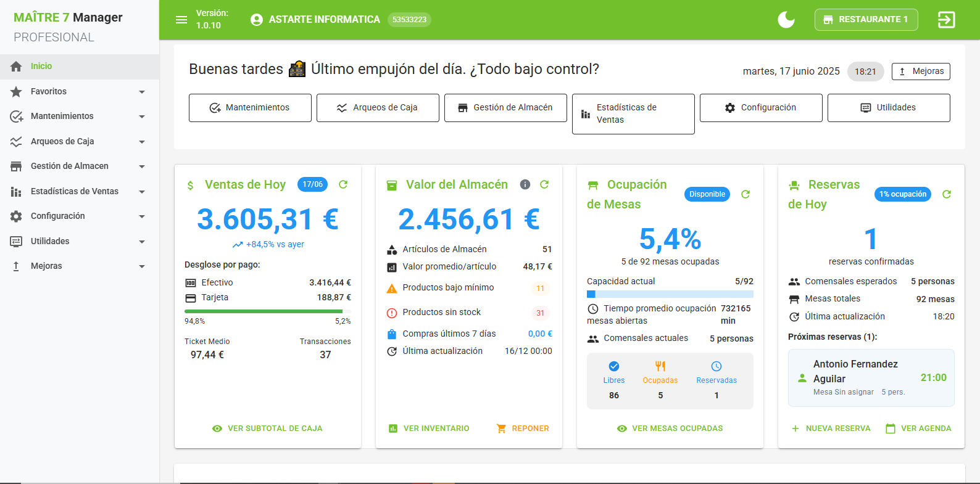Expand Estadísticas de Ventas sidebar arrow
980x484 pixels.
142,192
